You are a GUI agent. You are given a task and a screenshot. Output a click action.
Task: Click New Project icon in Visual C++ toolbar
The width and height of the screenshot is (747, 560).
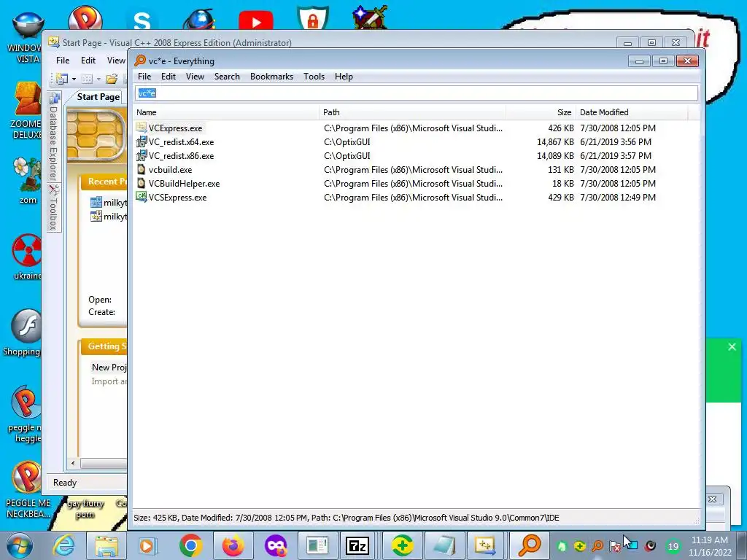coord(62,79)
